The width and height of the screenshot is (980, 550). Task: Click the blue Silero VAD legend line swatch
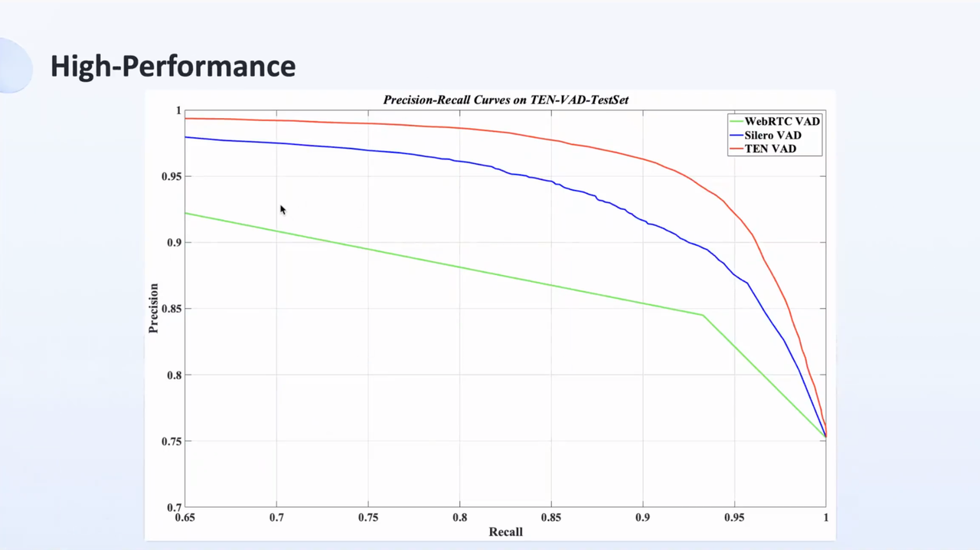coord(736,135)
